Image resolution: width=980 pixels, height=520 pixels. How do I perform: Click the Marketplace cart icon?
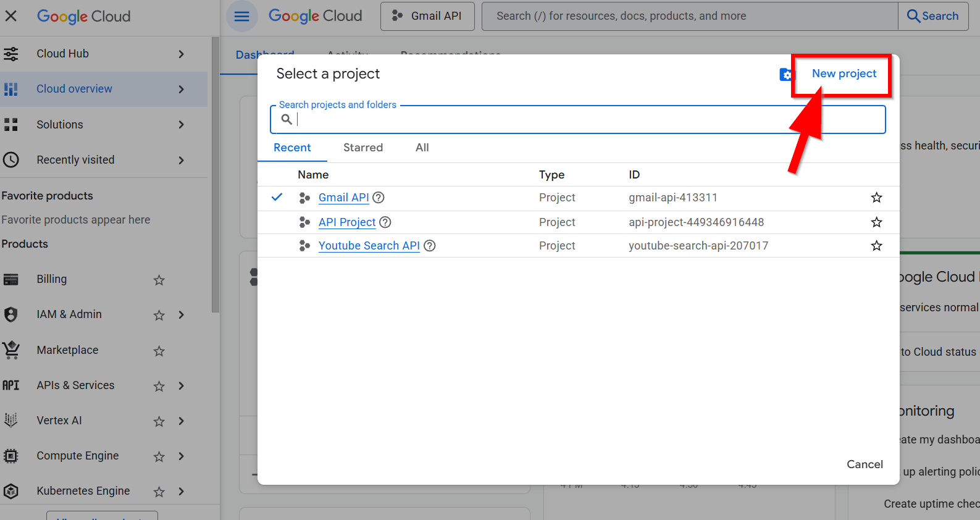point(11,350)
